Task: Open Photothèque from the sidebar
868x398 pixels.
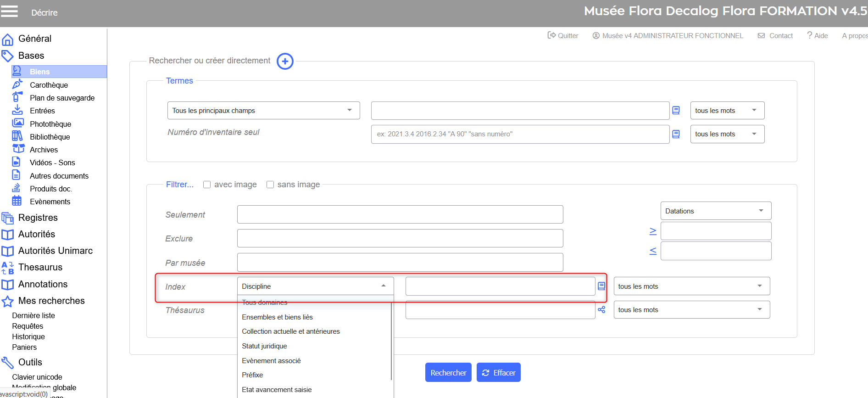Action: [x=50, y=124]
